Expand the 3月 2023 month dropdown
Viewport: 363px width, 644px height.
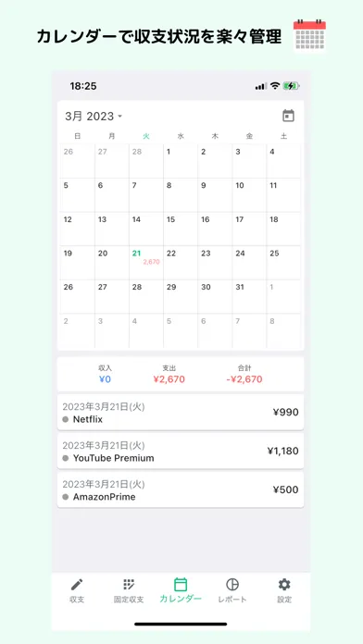[x=94, y=117]
